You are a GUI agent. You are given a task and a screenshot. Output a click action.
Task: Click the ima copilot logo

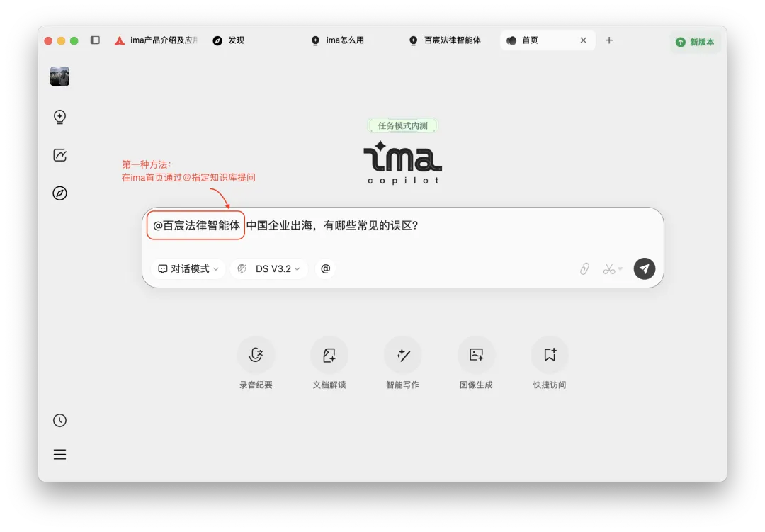(402, 162)
